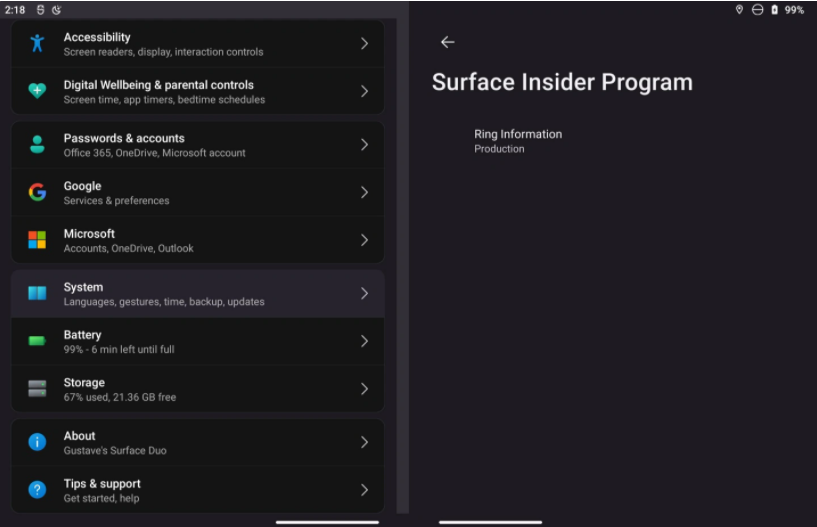This screenshot has height=527, width=817.
Task: Tap the left screen navigation gesture bar
Action: [x=327, y=522]
